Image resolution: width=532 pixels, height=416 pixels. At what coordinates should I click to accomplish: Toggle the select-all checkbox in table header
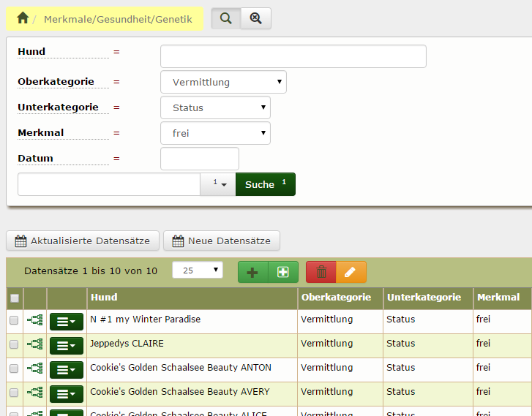click(15, 298)
